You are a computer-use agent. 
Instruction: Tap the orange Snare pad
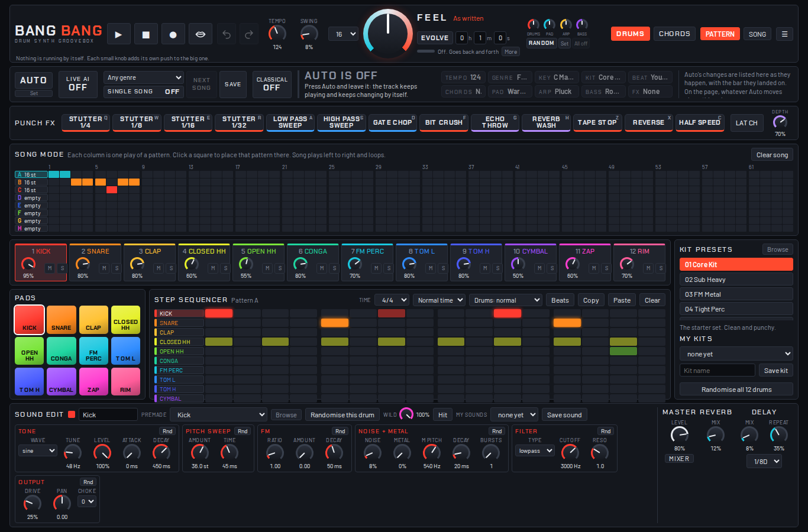[62, 320]
